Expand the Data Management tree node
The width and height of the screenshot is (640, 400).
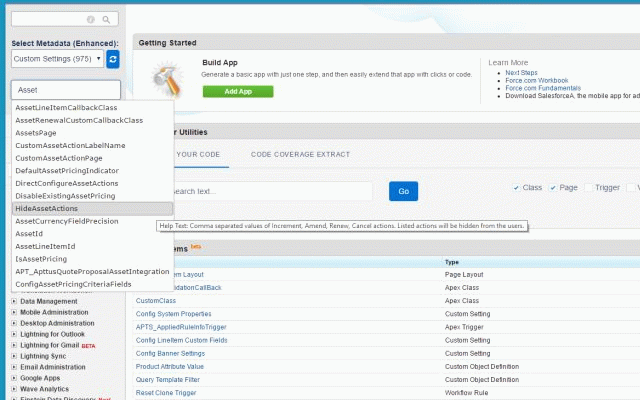tap(14, 300)
